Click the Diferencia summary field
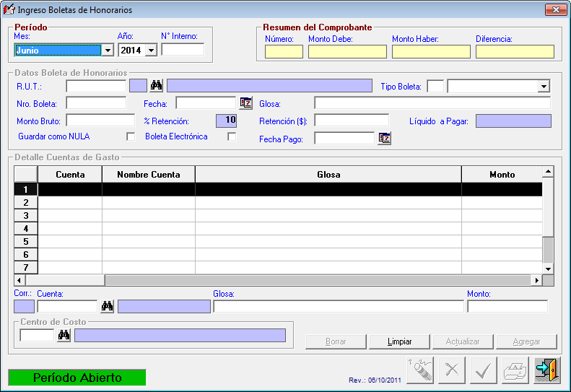The image size is (571, 392). tap(515, 52)
